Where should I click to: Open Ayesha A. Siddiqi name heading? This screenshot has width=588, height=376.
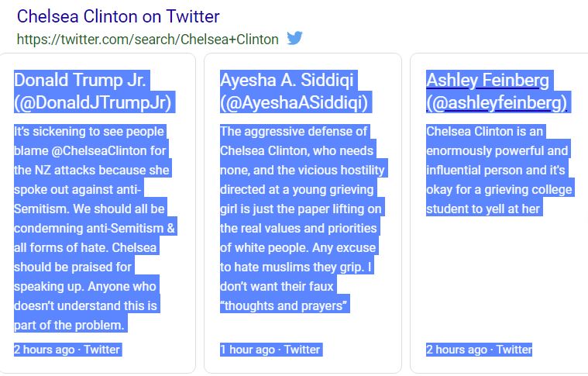pos(289,81)
